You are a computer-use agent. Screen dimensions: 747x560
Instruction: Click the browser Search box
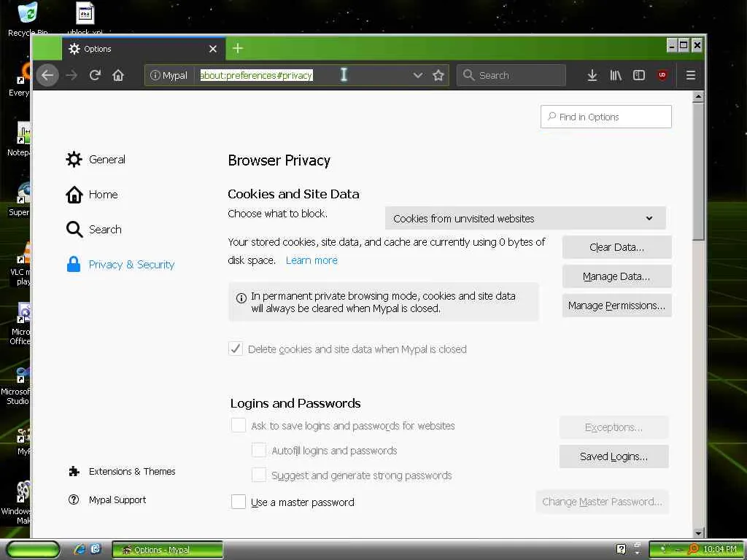click(511, 75)
